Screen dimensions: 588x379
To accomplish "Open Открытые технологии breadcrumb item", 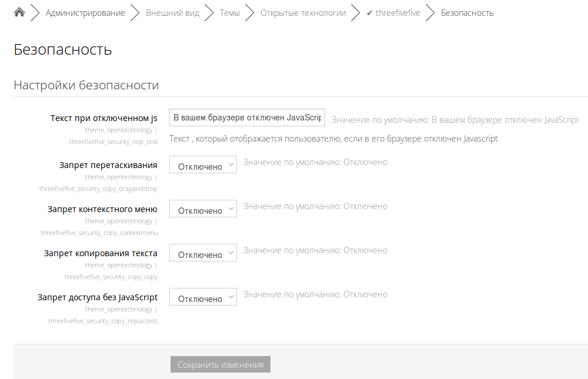I will click(x=303, y=13).
